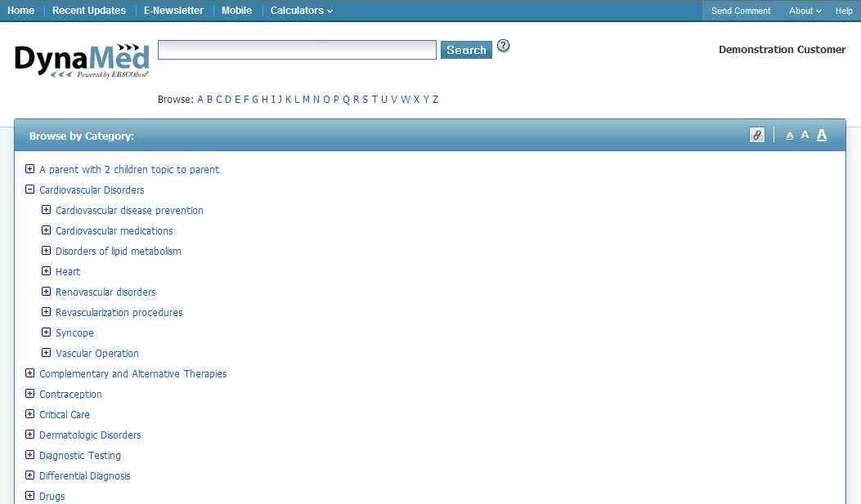
Task: Open Complementary and Alternative Therapies link
Action: [x=133, y=374]
